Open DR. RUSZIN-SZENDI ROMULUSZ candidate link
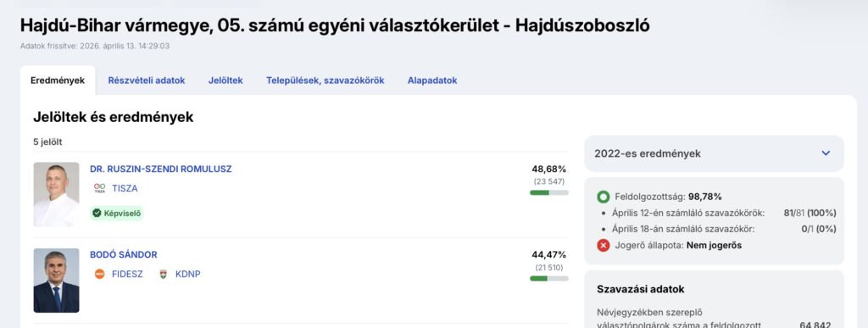The image size is (868, 328). (161, 169)
